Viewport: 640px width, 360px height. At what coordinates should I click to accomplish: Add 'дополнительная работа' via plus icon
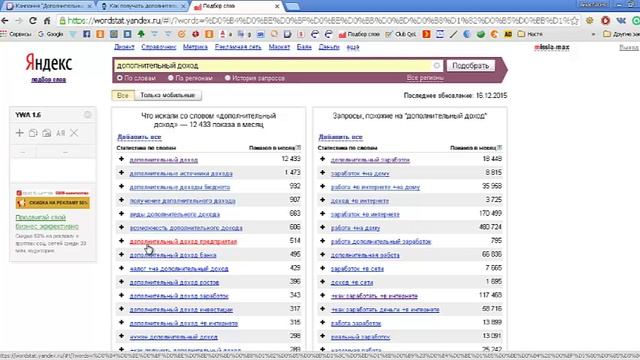(322, 254)
